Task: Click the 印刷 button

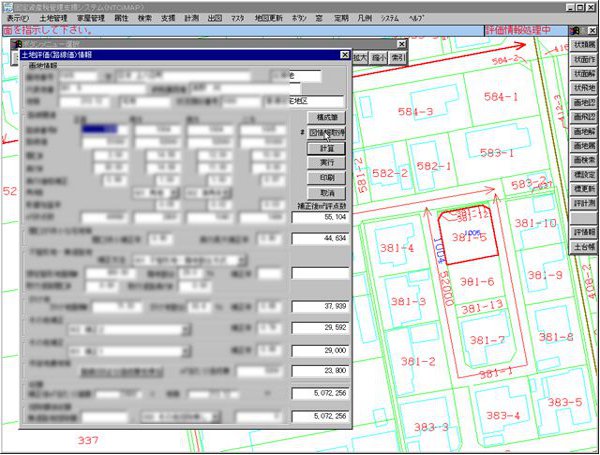Action: (x=326, y=178)
